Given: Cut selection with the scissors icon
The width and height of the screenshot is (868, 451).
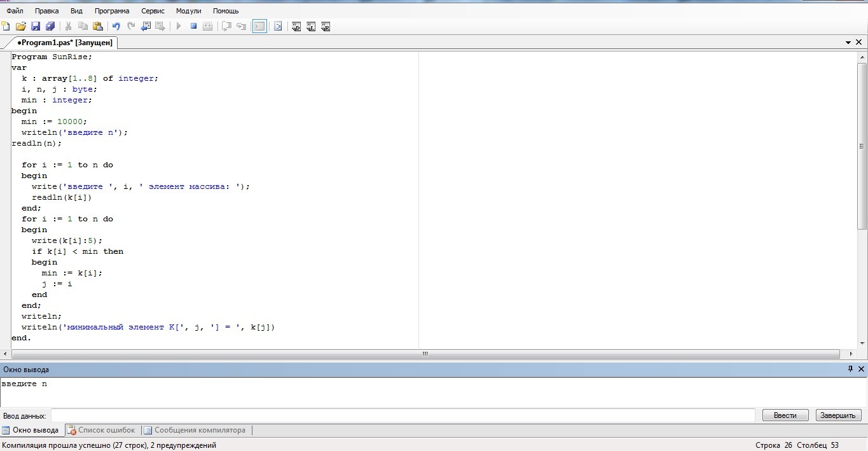Looking at the screenshot, I should coord(68,26).
